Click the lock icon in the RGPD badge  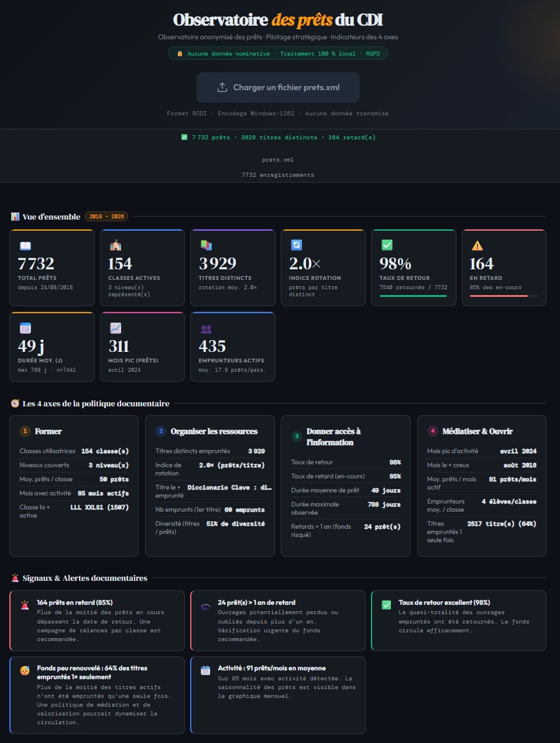[x=180, y=53]
